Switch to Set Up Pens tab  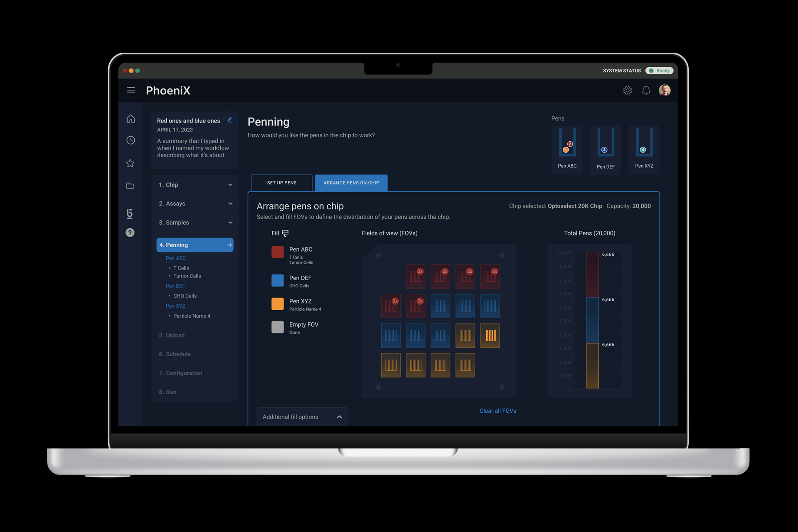[x=282, y=183]
